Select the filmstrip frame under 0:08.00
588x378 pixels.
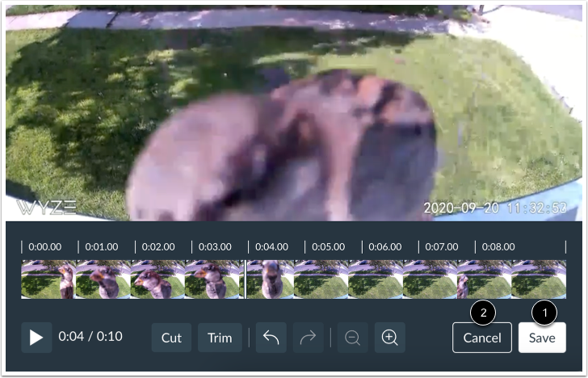coord(484,279)
